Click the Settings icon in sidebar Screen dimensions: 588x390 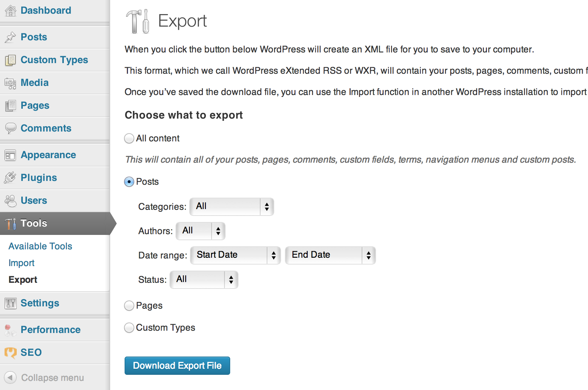[x=10, y=303]
